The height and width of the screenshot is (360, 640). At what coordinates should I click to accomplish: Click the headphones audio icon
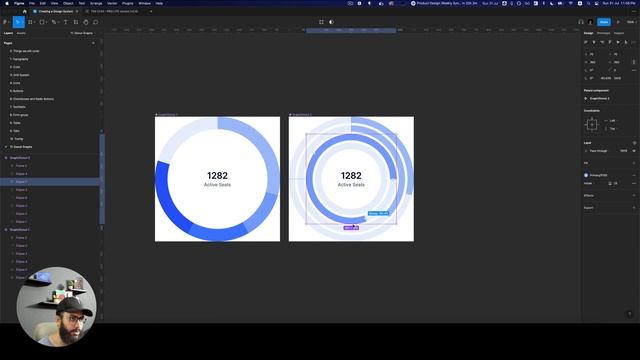(581, 22)
